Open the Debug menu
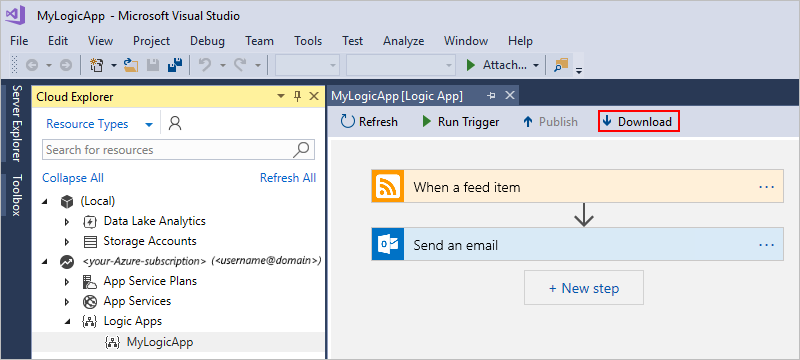This screenshot has height=360, width=800. (x=208, y=41)
